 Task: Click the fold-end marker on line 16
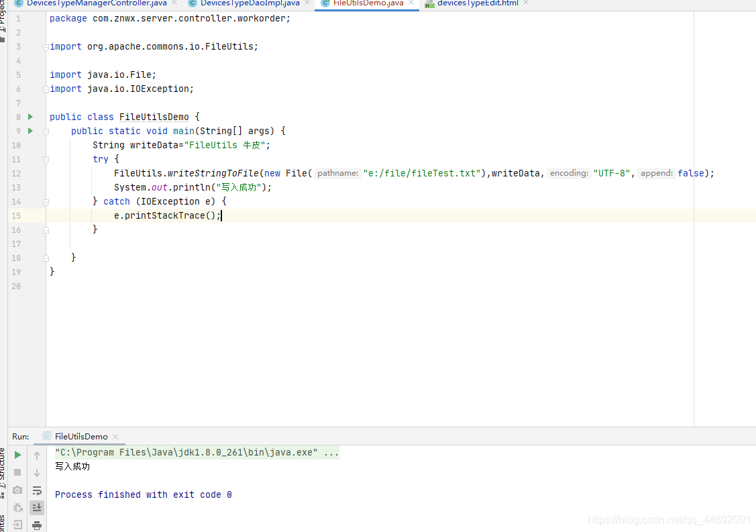pos(46,230)
